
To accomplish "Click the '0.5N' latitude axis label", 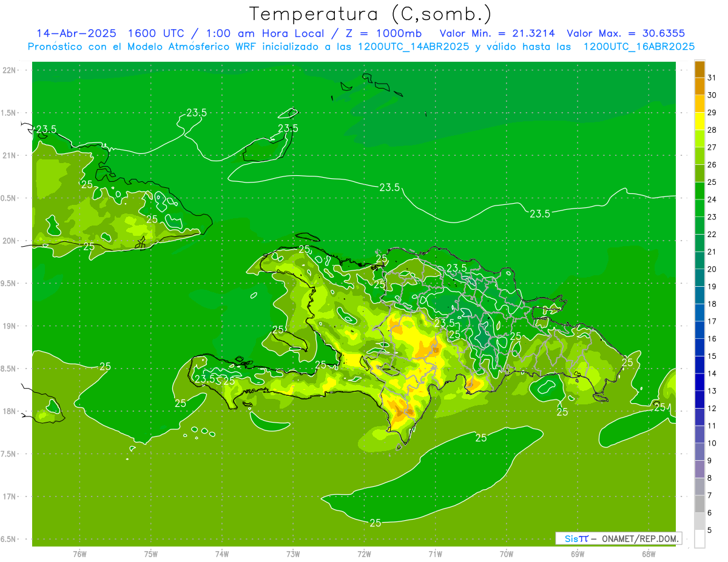I will [x=9, y=198].
